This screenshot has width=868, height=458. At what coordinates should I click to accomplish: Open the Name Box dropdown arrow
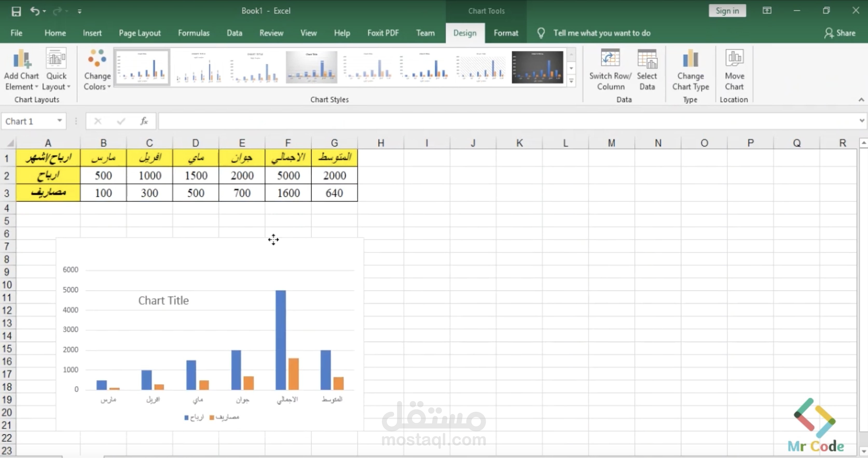59,121
